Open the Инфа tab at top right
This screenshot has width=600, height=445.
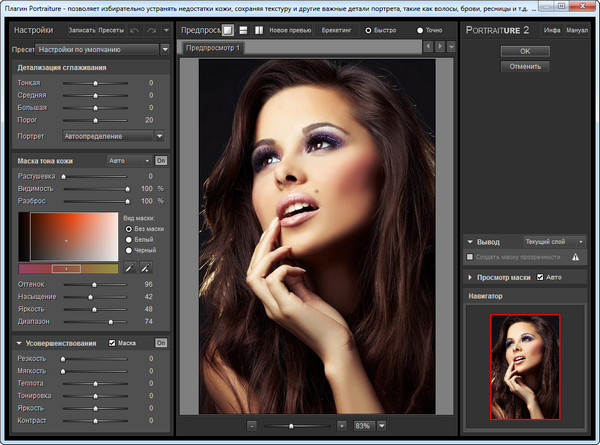[551, 30]
